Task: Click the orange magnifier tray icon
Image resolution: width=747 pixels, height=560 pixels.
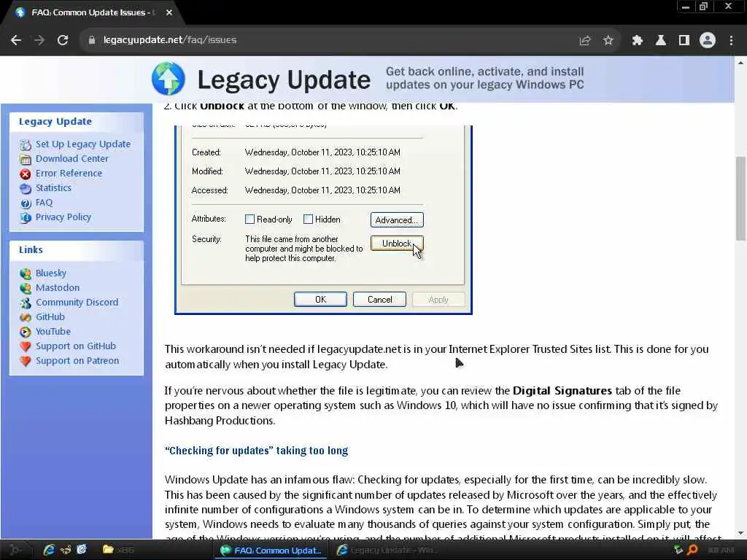Action: pyautogui.click(x=693, y=550)
